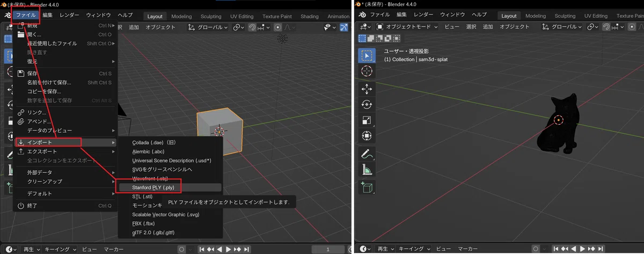
Task: Open object visibility dropdown in left window
Action: [331, 27]
